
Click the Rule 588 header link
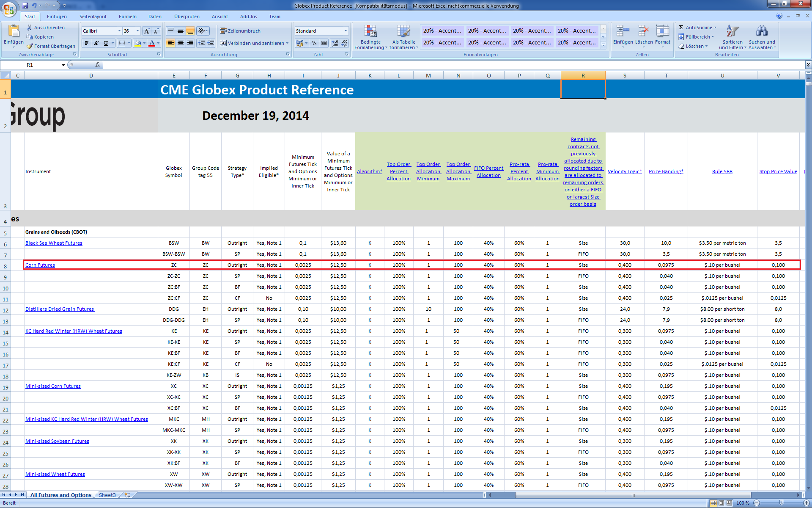coord(722,171)
